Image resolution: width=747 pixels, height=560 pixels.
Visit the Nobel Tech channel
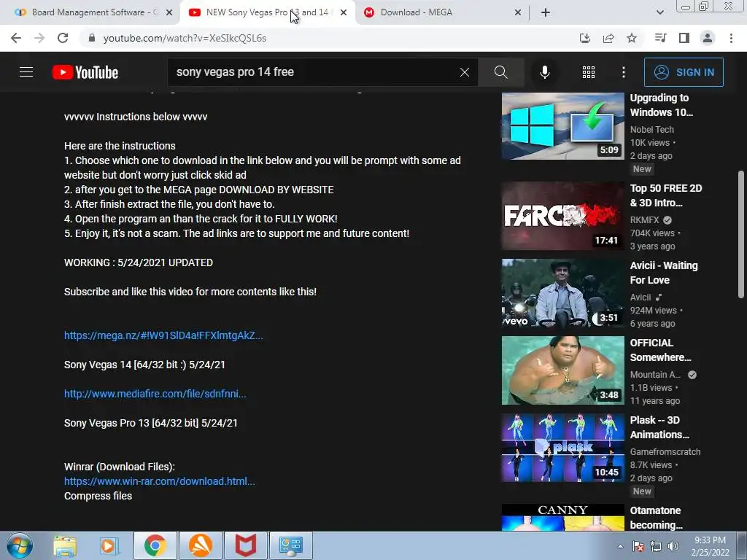click(651, 130)
